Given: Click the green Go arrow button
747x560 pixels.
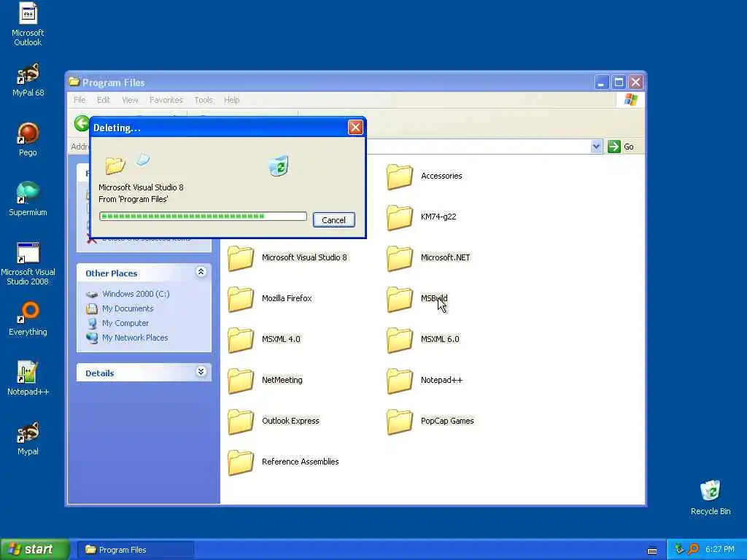Looking at the screenshot, I should click(x=614, y=147).
